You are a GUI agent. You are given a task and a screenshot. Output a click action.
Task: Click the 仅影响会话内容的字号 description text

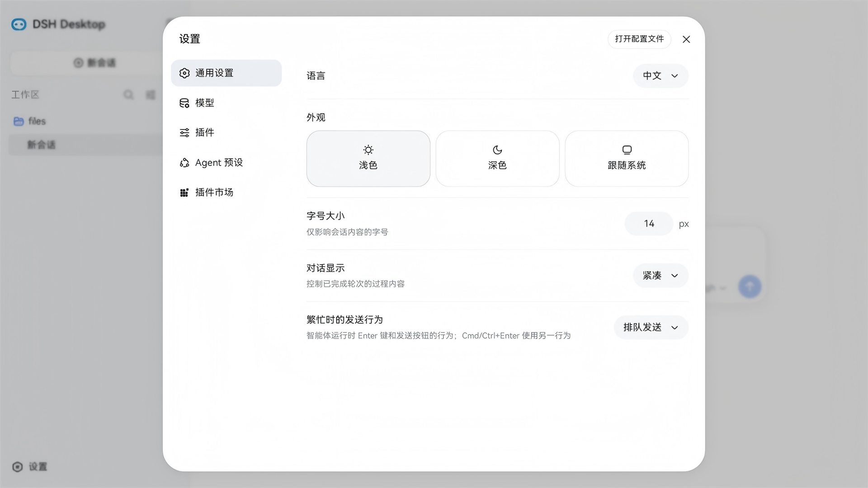coord(347,232)
